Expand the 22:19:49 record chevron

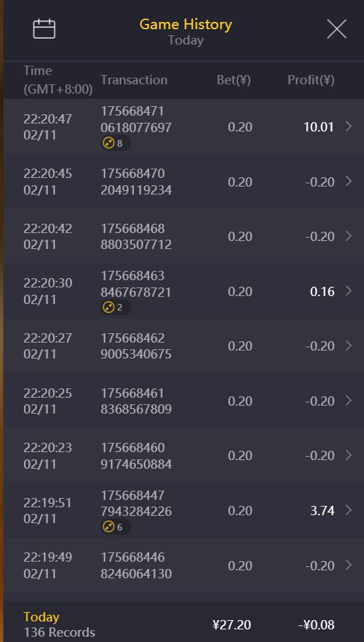(x=349, y=566)
